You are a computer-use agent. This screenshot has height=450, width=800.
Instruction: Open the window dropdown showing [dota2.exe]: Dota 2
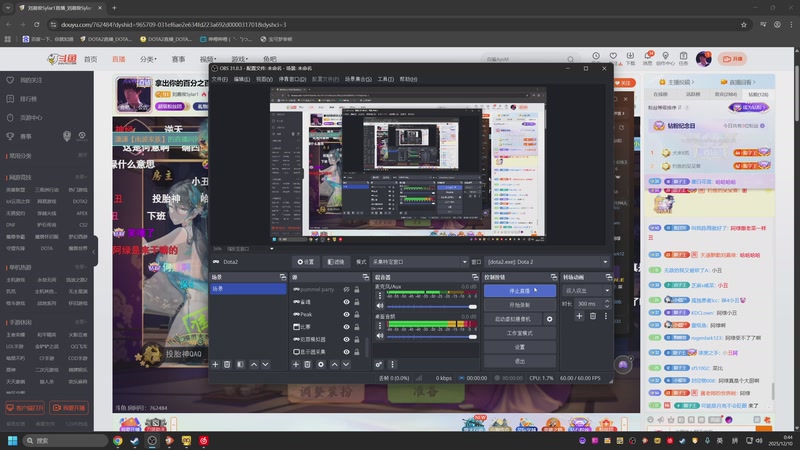[547, 262]
